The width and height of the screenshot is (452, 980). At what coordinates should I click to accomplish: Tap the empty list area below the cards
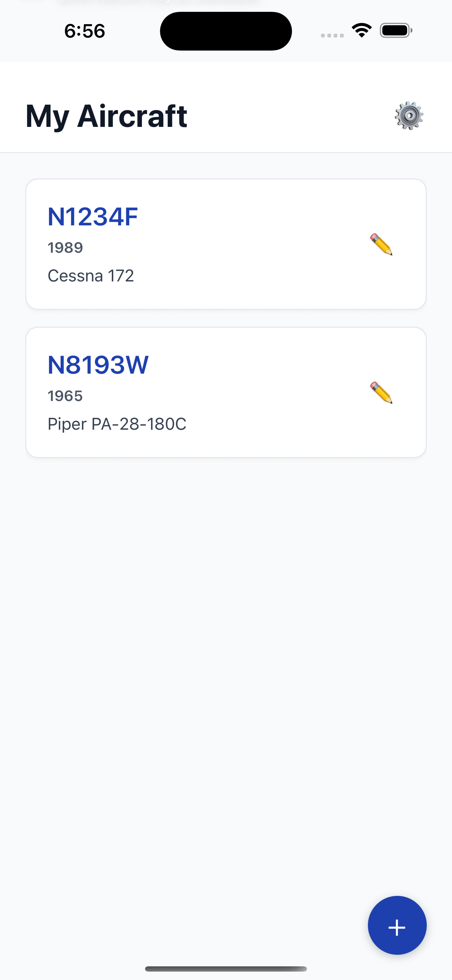point(226,647)
